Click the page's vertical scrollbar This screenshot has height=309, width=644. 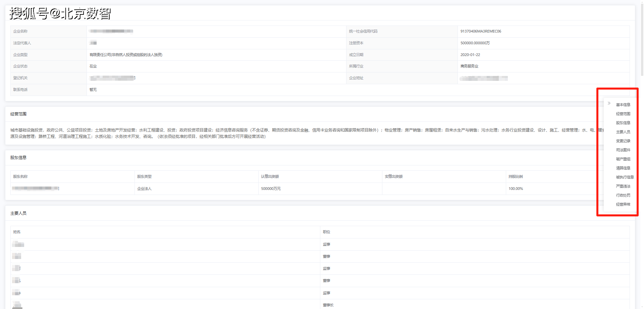point(642,40)
